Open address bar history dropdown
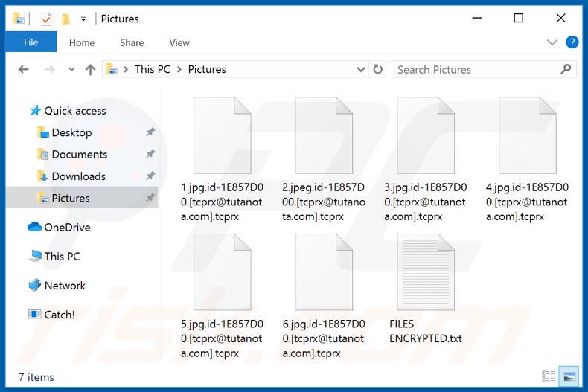 click(x=361, y=69)
